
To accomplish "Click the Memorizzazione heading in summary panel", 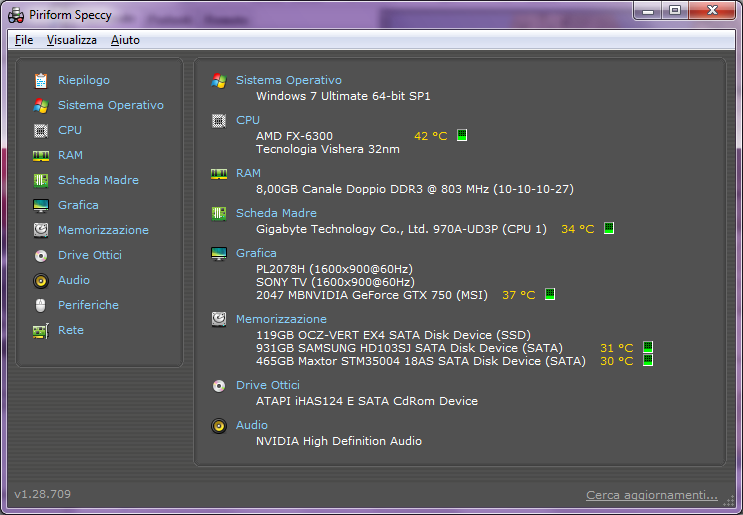I will [281, 319].
